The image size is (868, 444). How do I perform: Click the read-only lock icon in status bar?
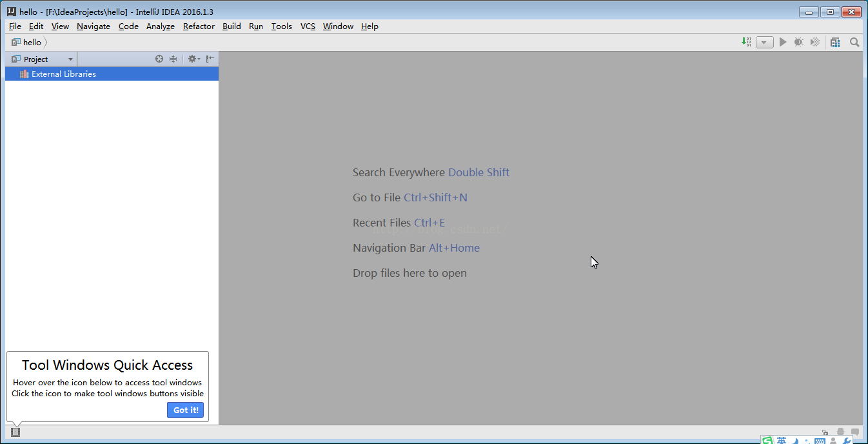825,432
